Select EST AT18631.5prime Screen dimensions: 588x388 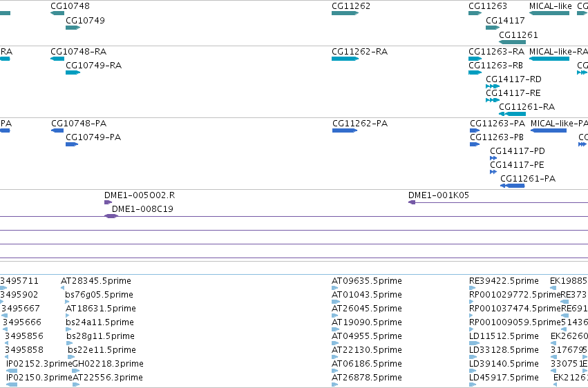pyautogui.click(x=101, y=309)
